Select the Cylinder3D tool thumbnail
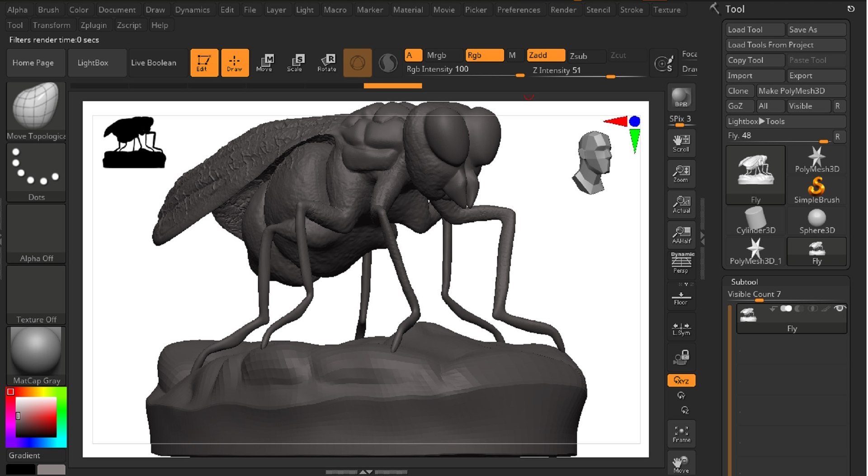868x476 pixels. [755, 220]
